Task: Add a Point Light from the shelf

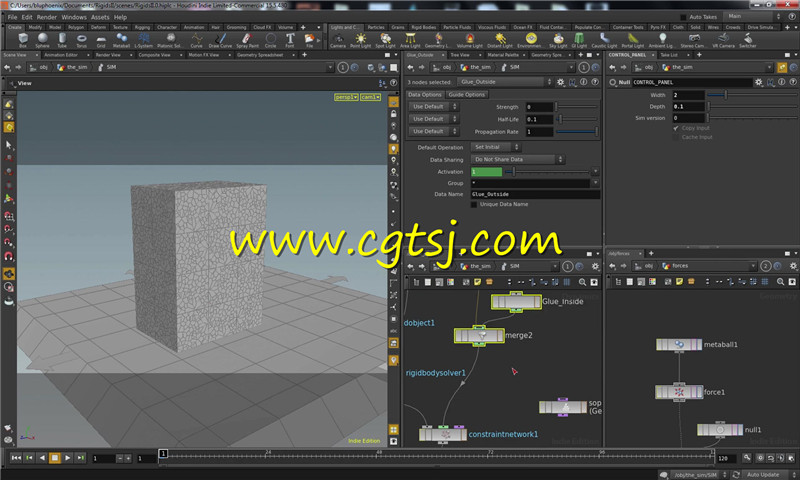Action: [x=361, y=40]
